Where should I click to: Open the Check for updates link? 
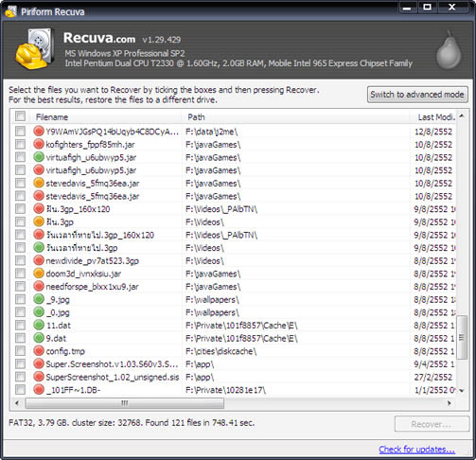point(416,449)
